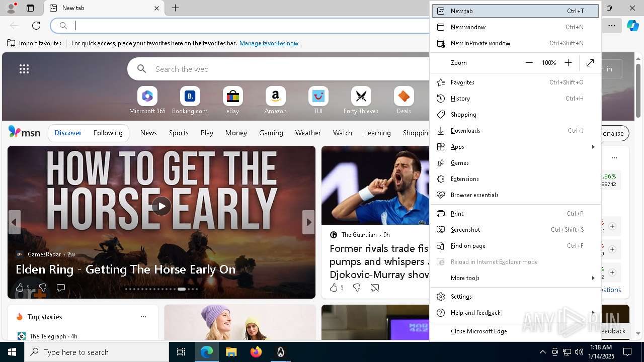Open Downloads from the menu
644x362 pixels.
point(516,131)
